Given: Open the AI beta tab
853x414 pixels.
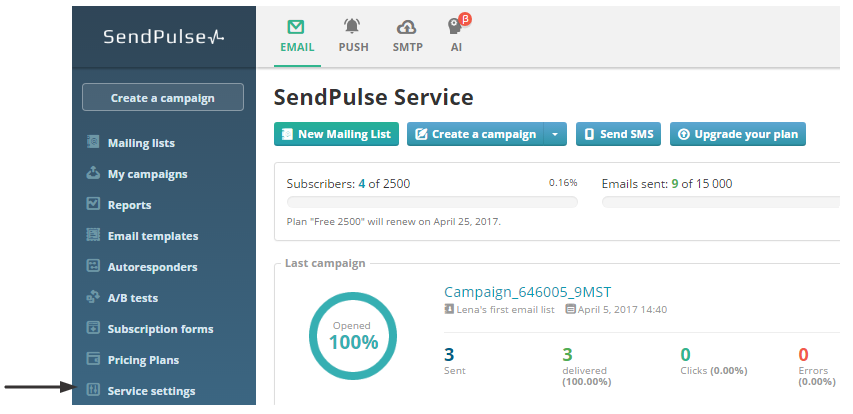Looking at the screenshot, I should 456,35.
